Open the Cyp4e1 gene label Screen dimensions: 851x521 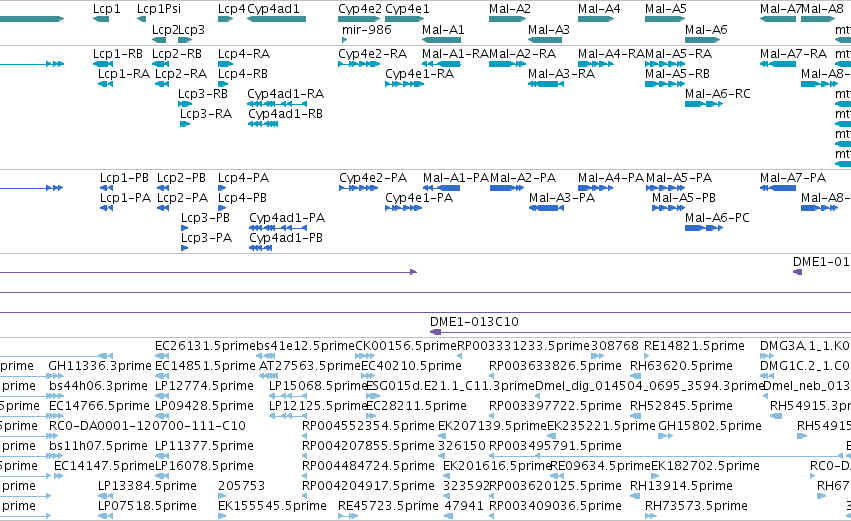click(407, 9)
